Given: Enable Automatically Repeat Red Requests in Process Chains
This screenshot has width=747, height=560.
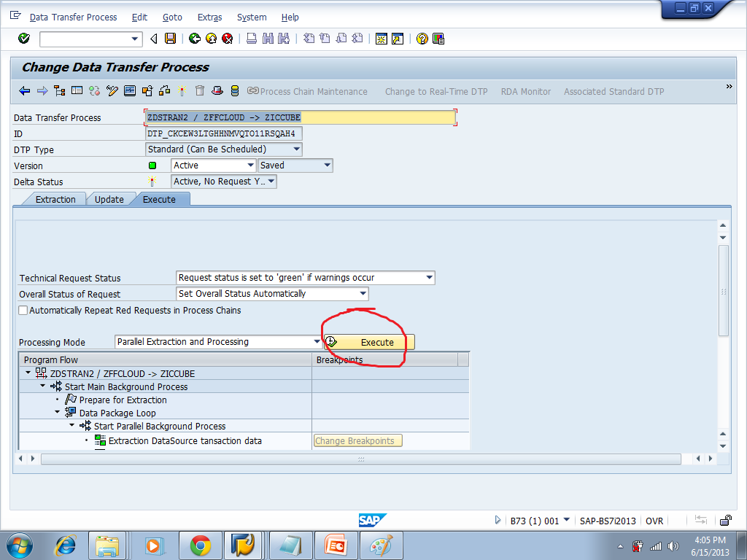Looking at the screenshot, I should point(23,310).
